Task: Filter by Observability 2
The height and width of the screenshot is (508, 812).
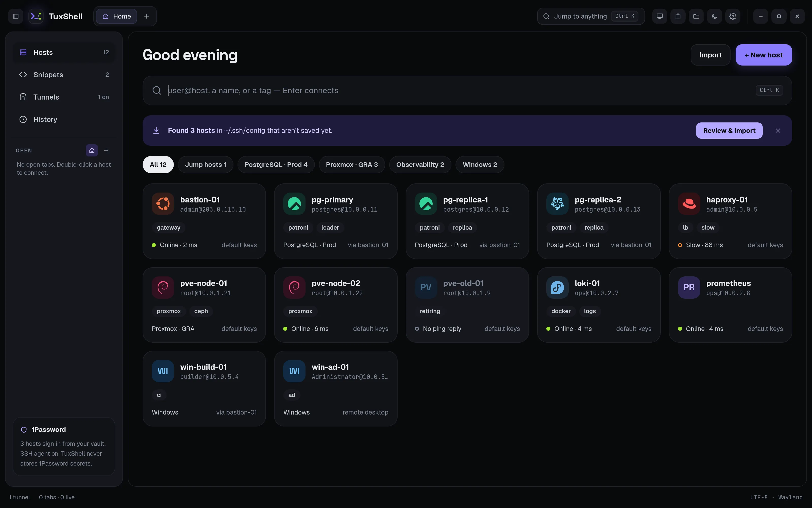Action: [x=420, y=165]
